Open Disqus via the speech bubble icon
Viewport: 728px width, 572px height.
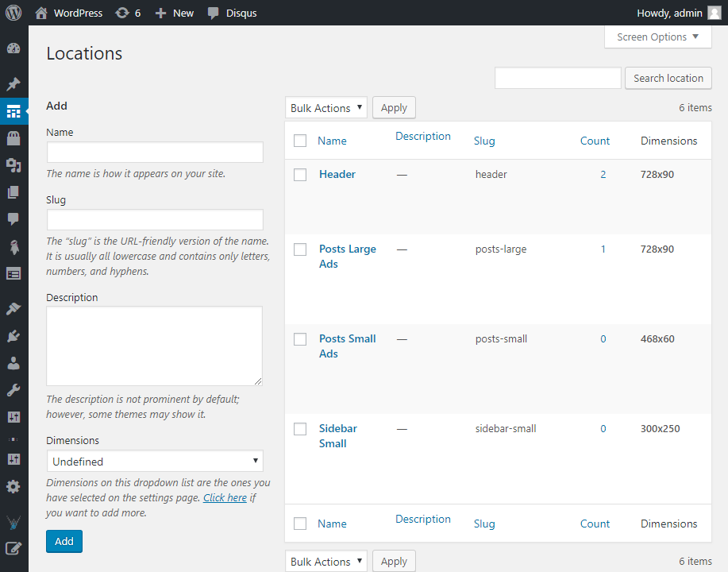coord(213,13)
